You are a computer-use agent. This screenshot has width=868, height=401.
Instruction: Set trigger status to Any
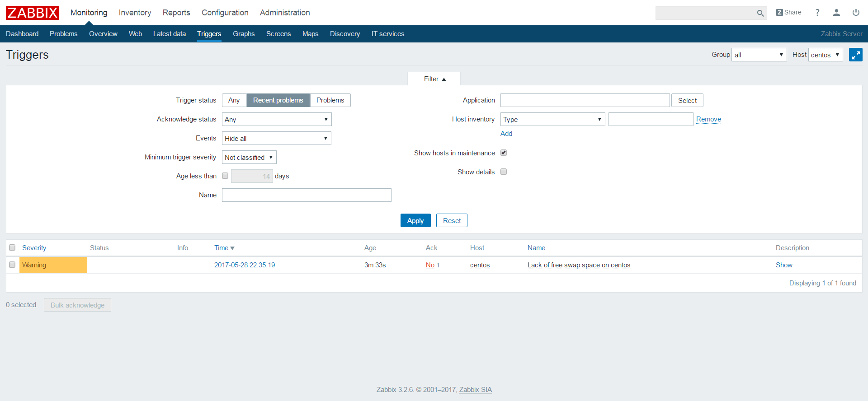[234, 100]
